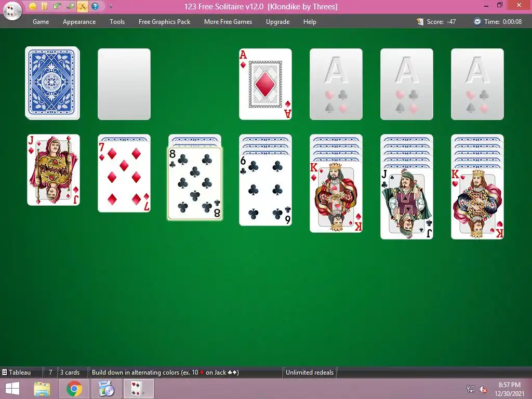Click the empty waste pile slot
Image resolution: width=532 pixels, height=399 pixels.
(x=124, y=84)
